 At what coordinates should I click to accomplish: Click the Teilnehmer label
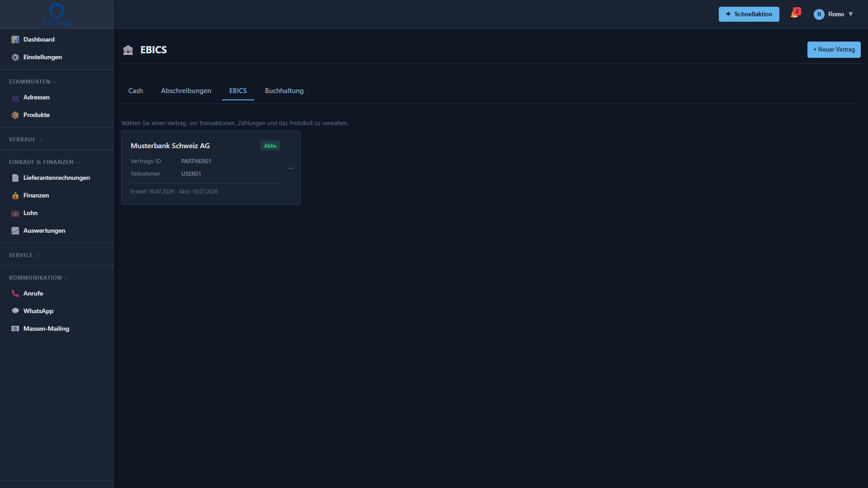145,174
